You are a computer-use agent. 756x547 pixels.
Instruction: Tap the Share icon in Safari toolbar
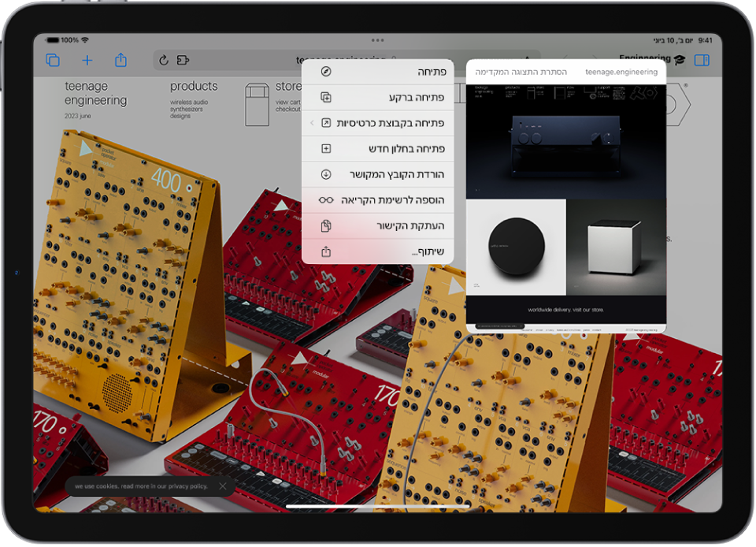coord(120,60)
